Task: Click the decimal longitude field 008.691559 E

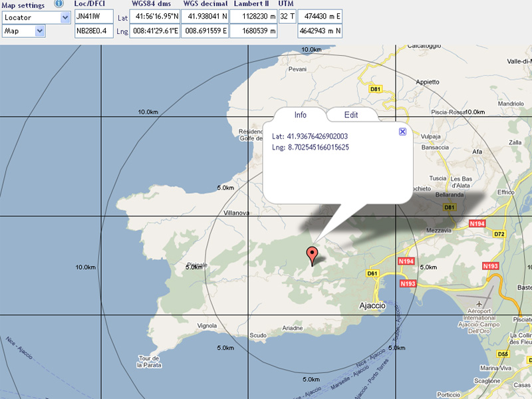Action: (205, 31)
